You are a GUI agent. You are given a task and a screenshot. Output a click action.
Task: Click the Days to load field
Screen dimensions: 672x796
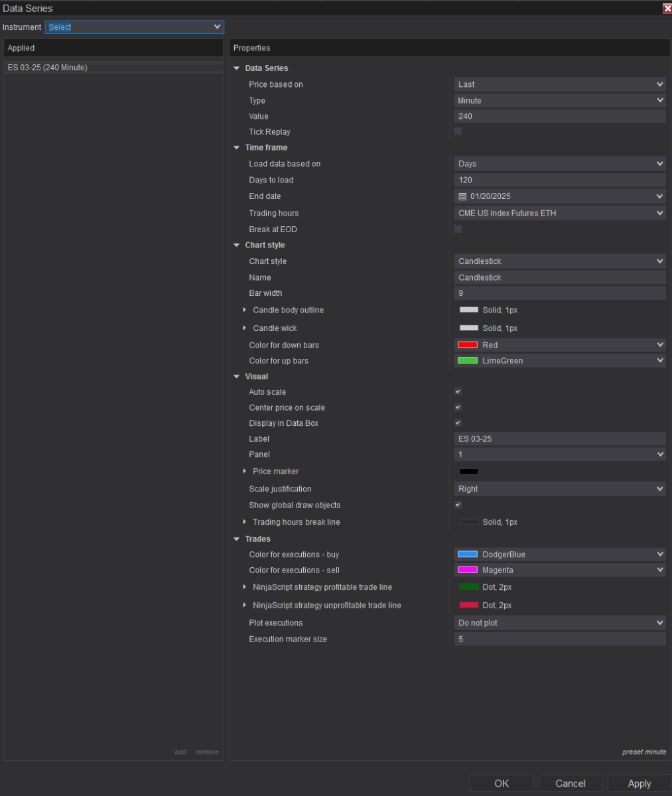point(560,180)
